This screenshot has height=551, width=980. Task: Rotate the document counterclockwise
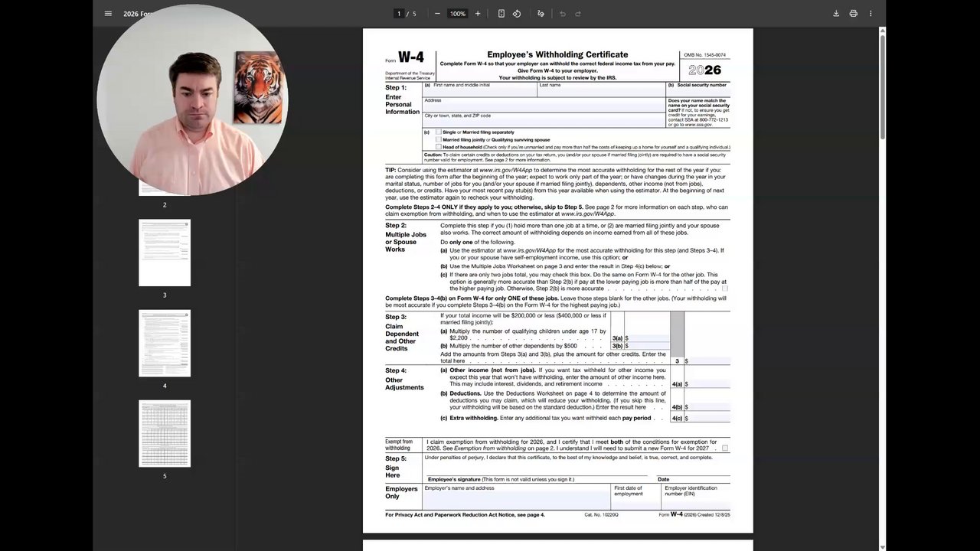tap(517, 14)
